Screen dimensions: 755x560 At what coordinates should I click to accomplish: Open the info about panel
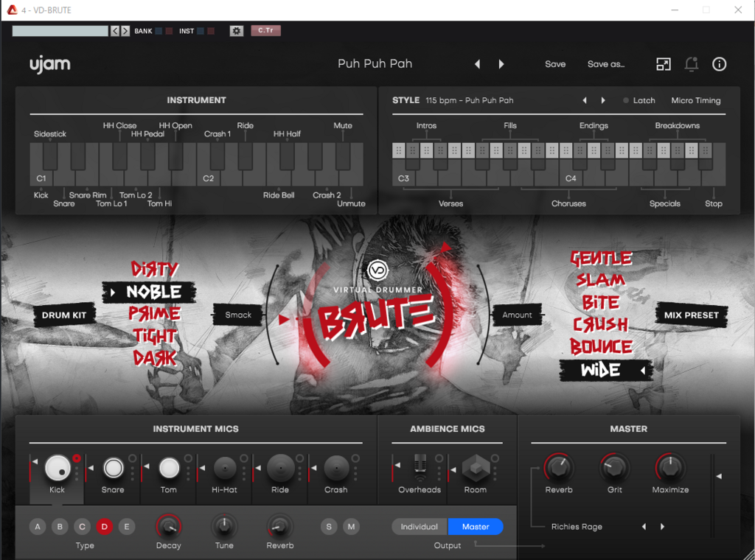[720, 64]
